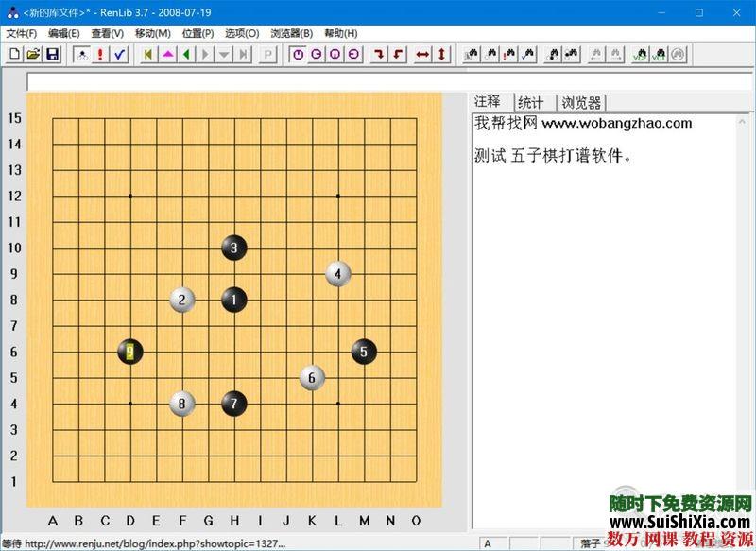The width and height of the screenshot is (756, 551).
Task: Toggle the vertical flip arrow icon
Action: coord(441,54)
